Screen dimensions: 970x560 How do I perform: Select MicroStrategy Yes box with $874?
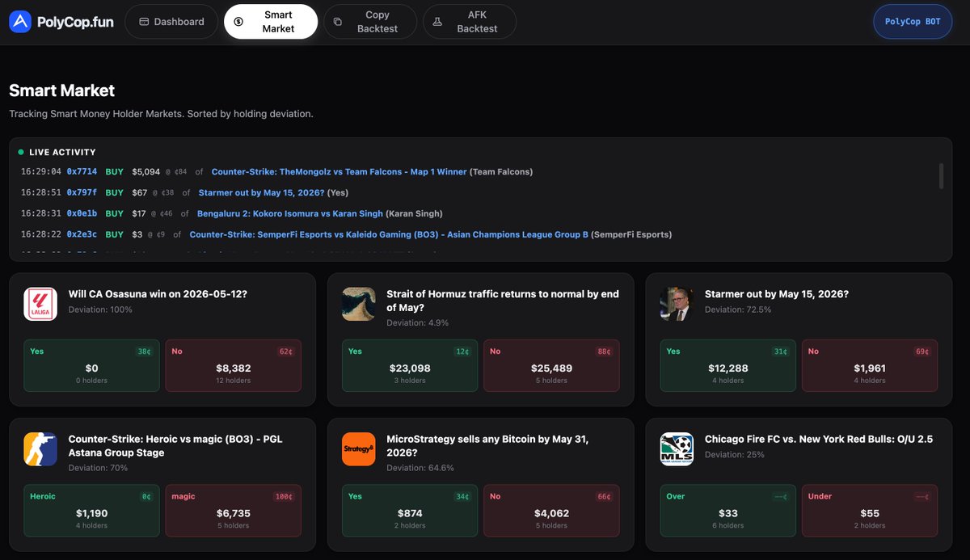click(410, 511)
